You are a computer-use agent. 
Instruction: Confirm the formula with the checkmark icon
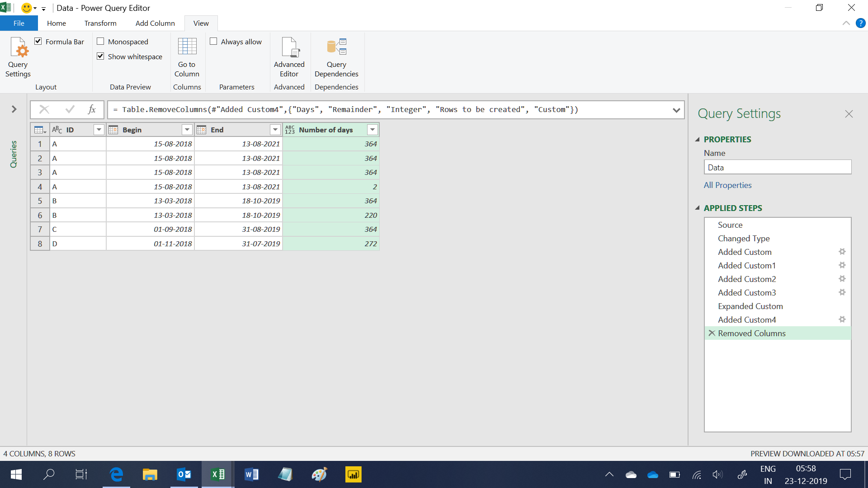tap(70, 109)
